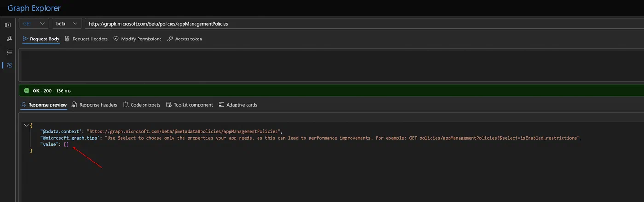This screenshot has width=644, height=202.
Task: Open the resources list icon in sidebar
Action: pos(9,52)
